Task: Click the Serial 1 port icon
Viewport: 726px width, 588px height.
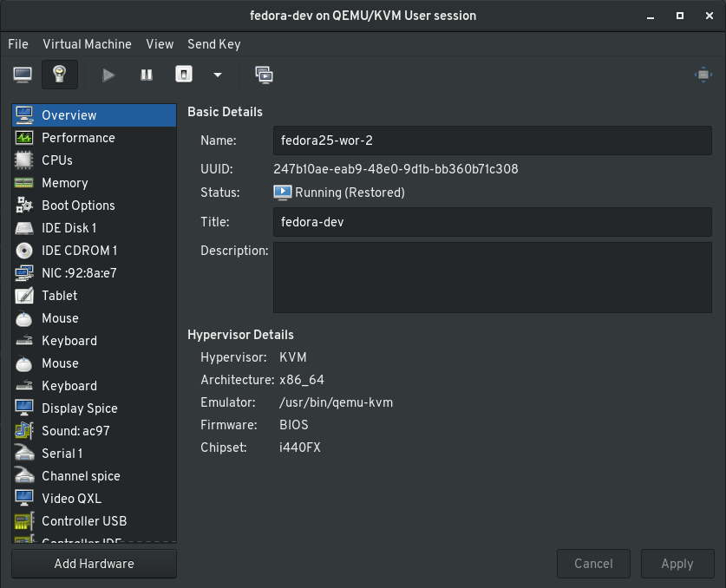Action: click(24, 453)
